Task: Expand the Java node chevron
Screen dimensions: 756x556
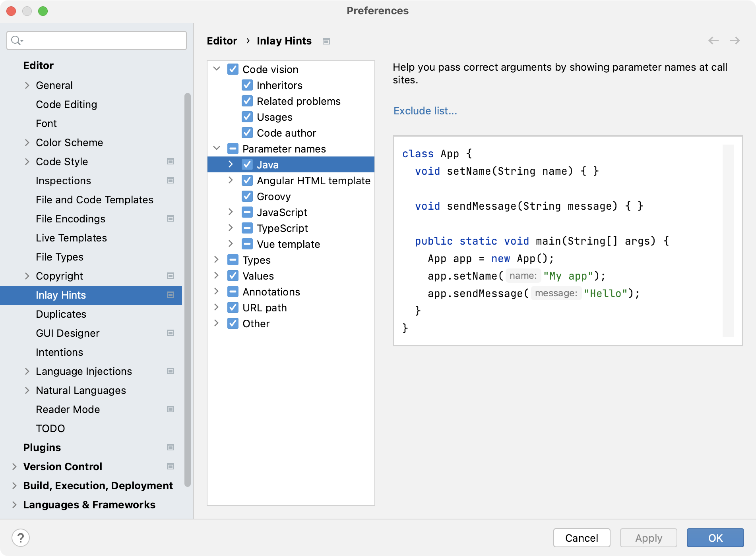Action: click(x=231, y=164)
